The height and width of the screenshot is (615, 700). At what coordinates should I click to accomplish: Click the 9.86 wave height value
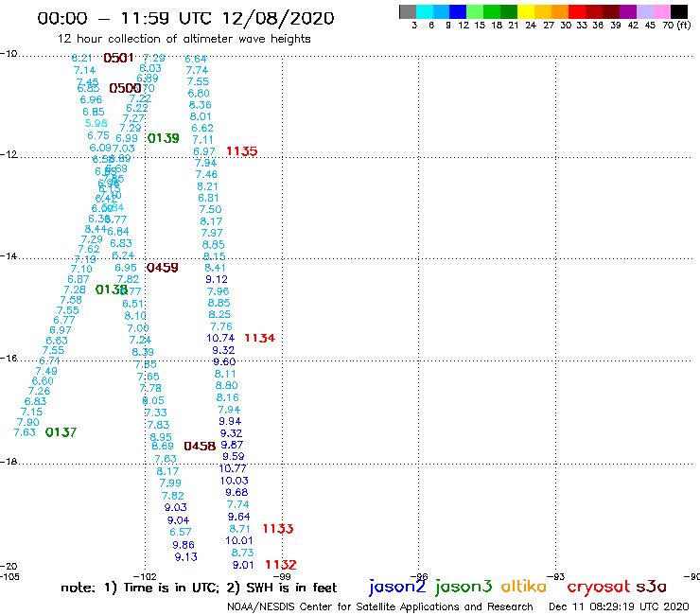click(184, 545)
